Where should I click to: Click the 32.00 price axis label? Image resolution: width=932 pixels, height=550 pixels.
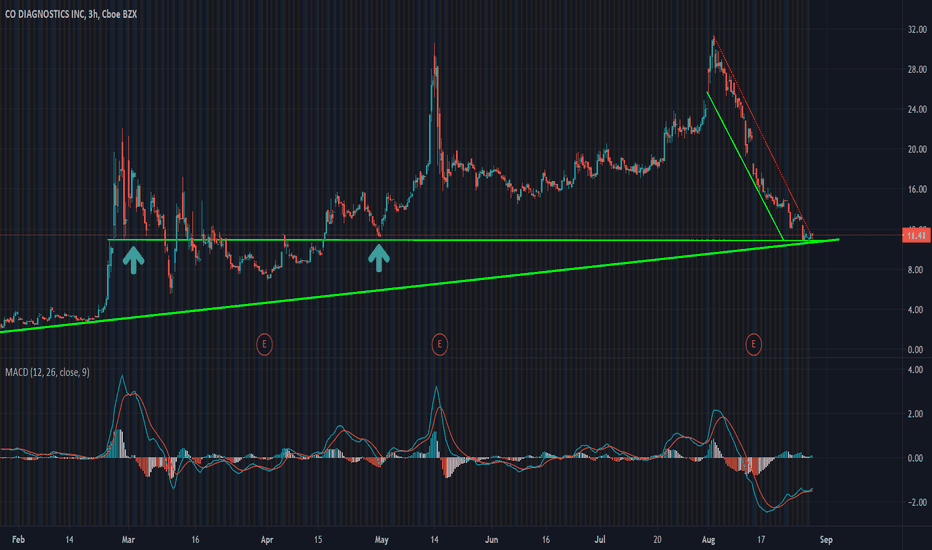pyautogui.click(x=917, y=29)
